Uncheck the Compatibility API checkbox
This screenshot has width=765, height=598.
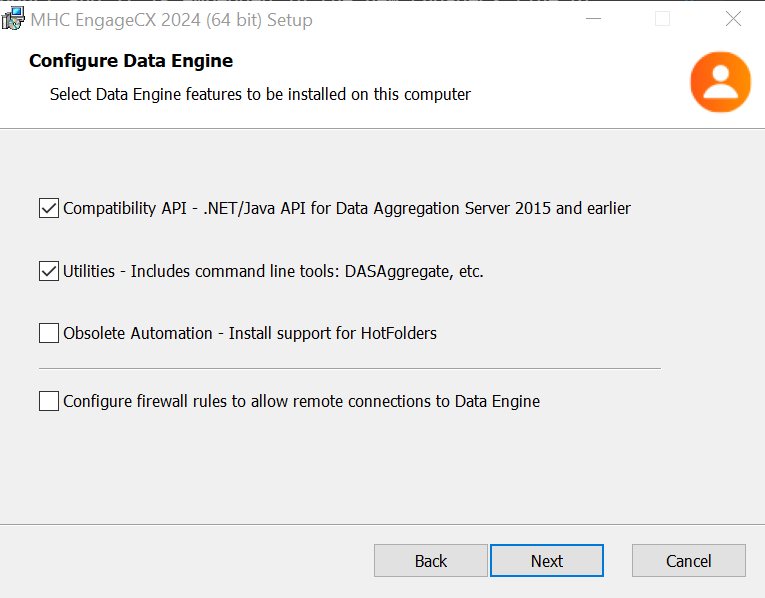point(49,208)
